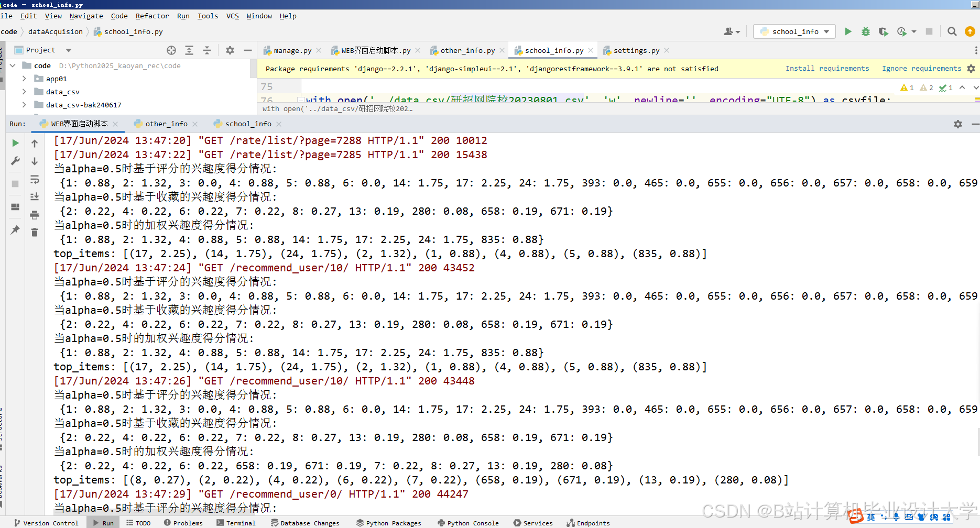Screen dimensions: 980x528
Task: Expand the app01 folder
Action: tap(24, 79)
